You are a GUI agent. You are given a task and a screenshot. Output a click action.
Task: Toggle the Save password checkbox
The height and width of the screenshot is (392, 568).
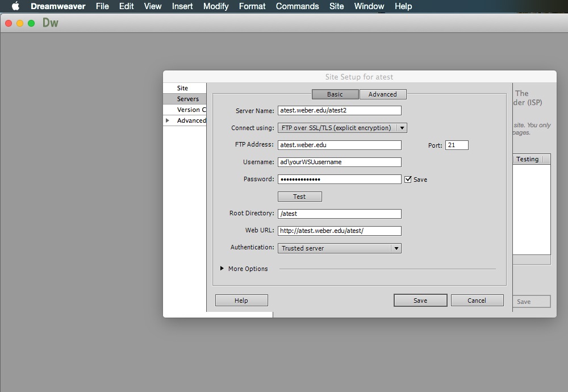[408, 180]
